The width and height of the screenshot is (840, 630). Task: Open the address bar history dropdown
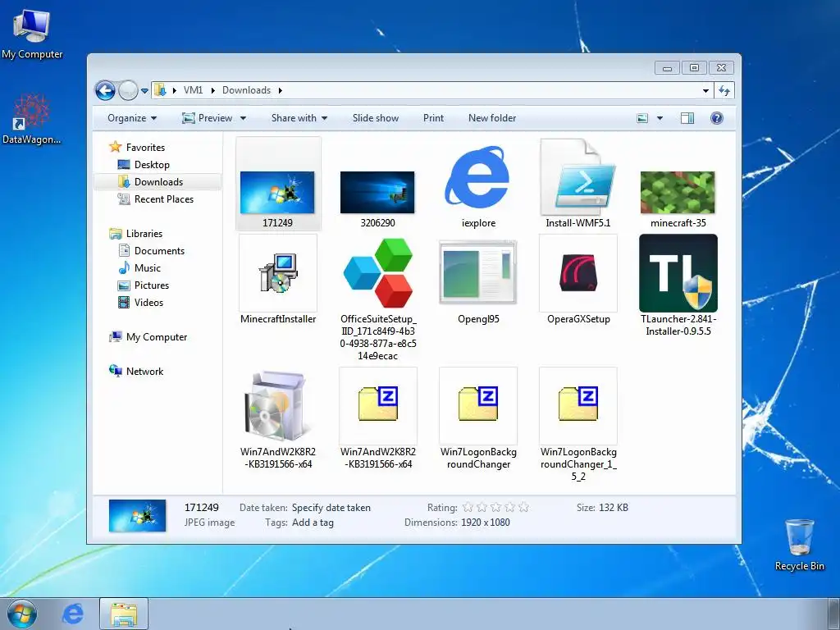coord(705,90)
